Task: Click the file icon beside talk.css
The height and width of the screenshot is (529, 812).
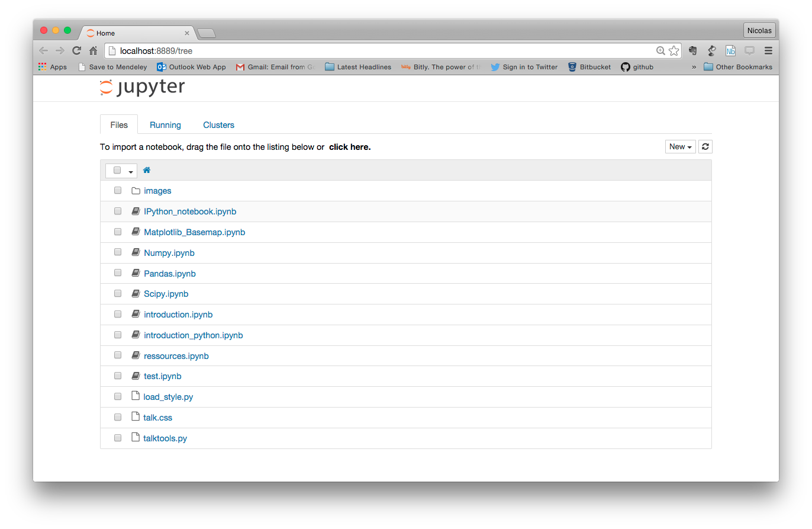Action: coord(135,417)
